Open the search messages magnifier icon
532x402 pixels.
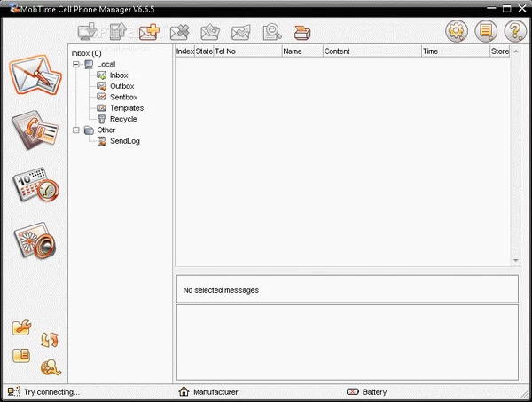(x=272, y=32)
